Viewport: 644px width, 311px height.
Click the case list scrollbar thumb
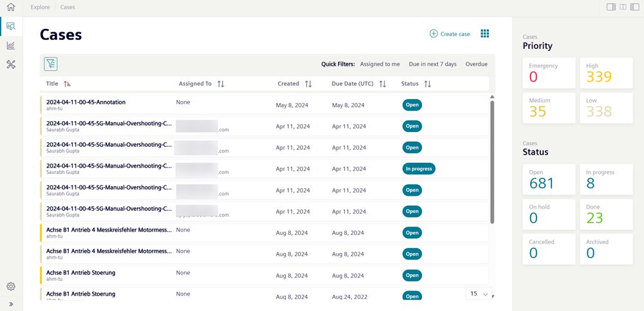pyautogui.click(x=492, y=162)
